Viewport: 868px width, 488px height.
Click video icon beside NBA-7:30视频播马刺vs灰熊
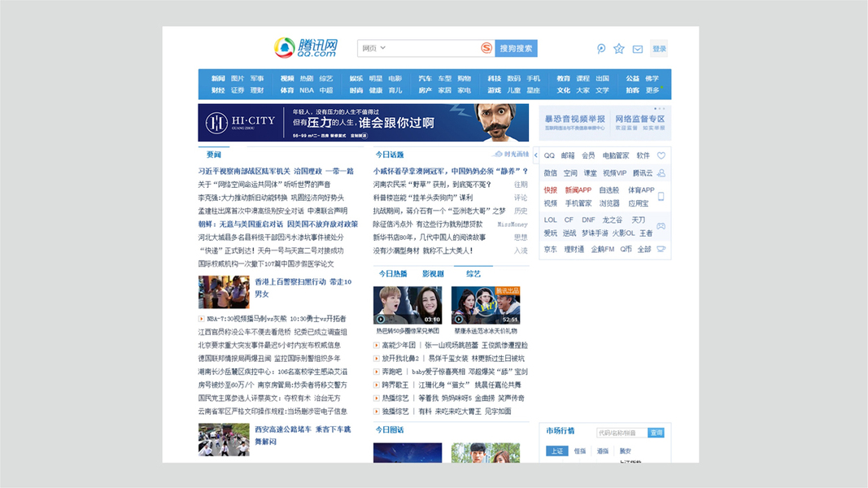(x=201, y=319)
